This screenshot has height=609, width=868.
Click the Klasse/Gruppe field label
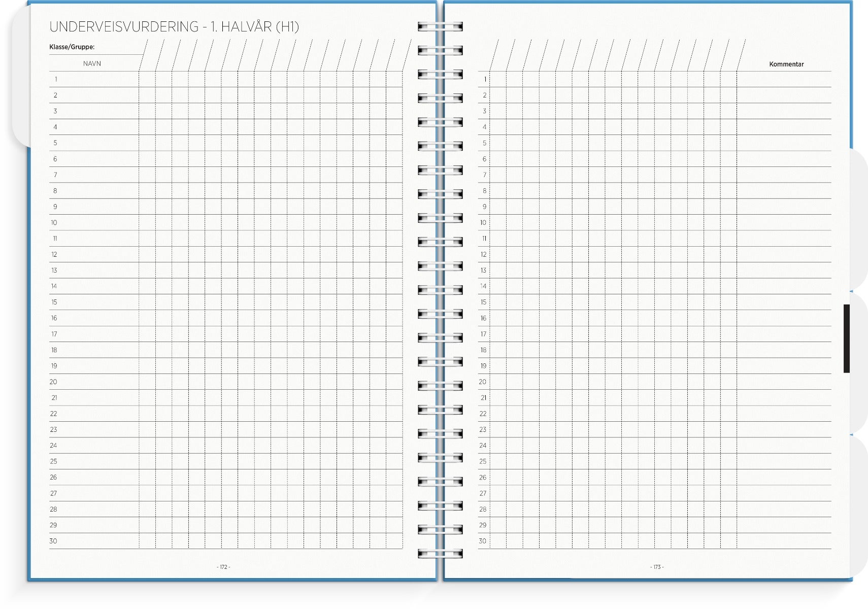[x=72, y=47]
